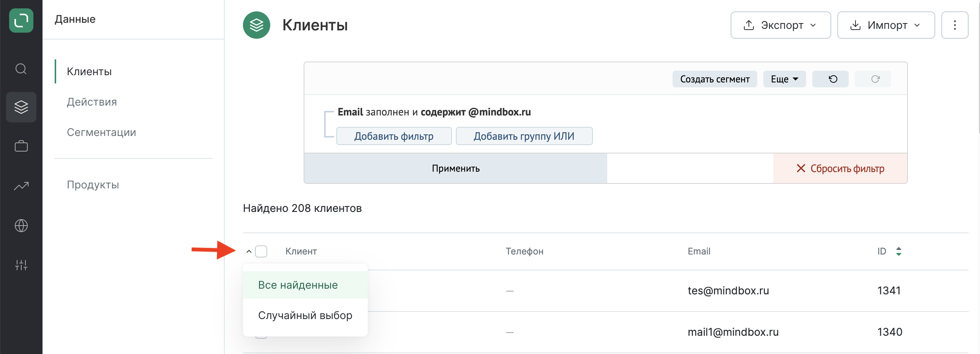The width and height of the screenshot is (980, 354).
Task: Open the analytics trend arrow icon
Action: 21,186
